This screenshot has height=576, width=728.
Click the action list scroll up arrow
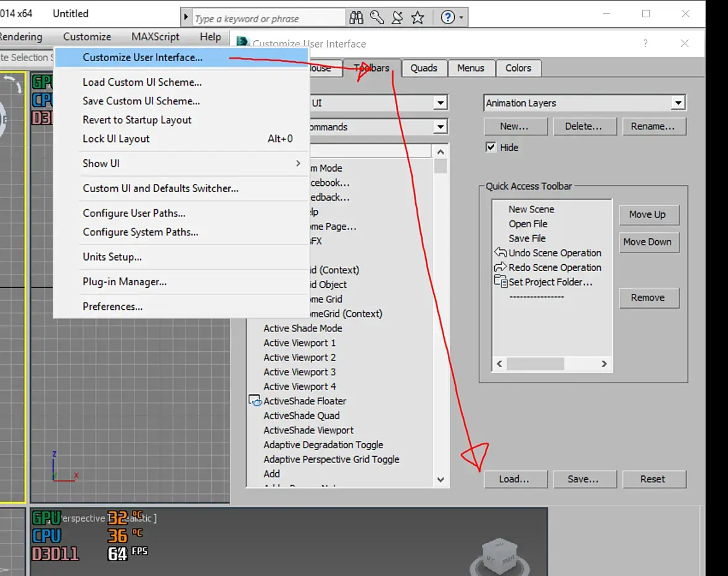(x=441, y=152)
